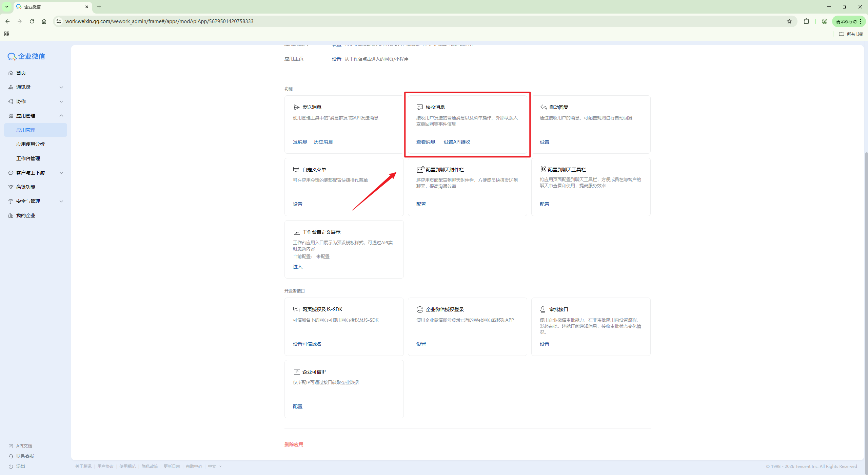868x475 pixels.
Task: Click the 工作台自定义展示 icon
Action: [x=297, y=232]
